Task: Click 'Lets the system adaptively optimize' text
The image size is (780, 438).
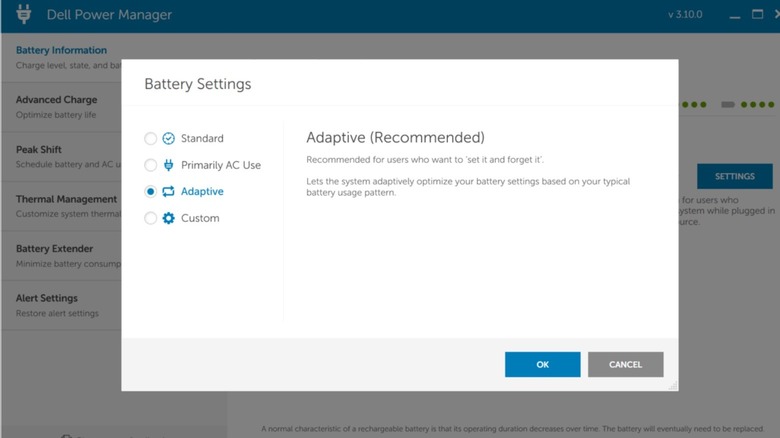Action: coord(468,187)
